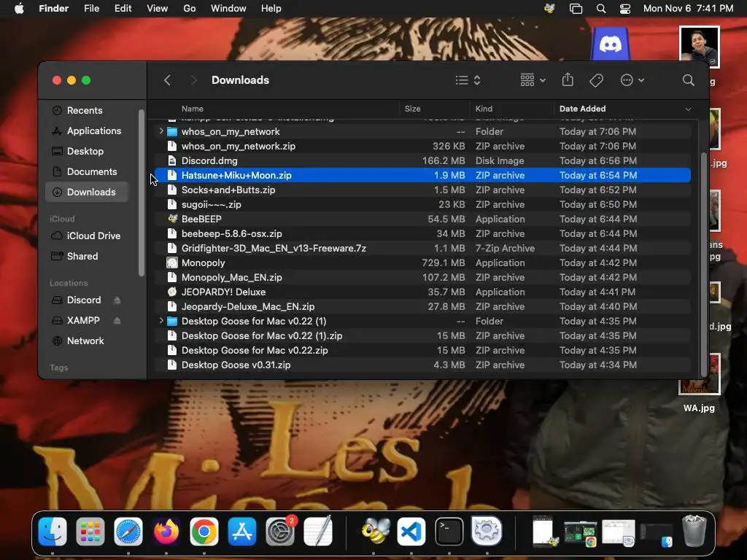Select Gridfighter-3D_Mac_EN_v13-Freeware.7z file
The image size is (747, 560).
422,249
